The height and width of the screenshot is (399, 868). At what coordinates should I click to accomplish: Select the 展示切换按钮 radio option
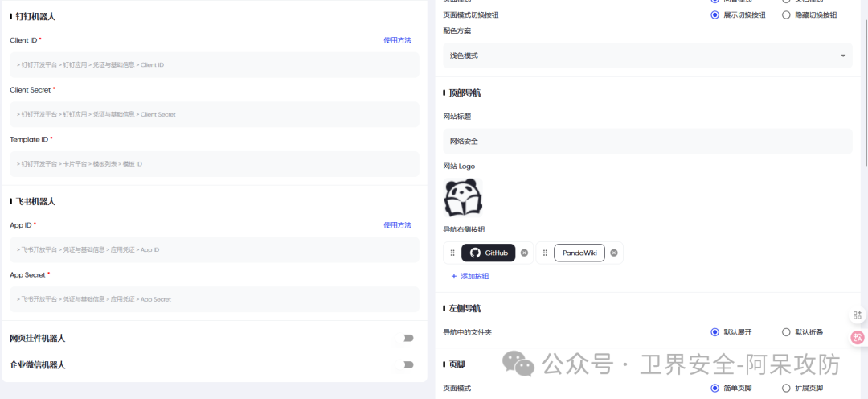click(714, 15)
